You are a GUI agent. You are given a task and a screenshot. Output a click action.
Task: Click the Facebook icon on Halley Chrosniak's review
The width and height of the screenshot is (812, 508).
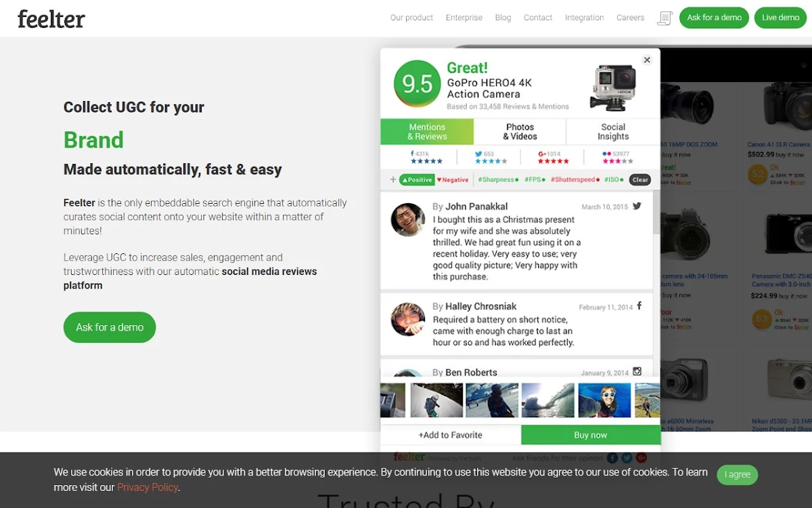coord(639,306)
